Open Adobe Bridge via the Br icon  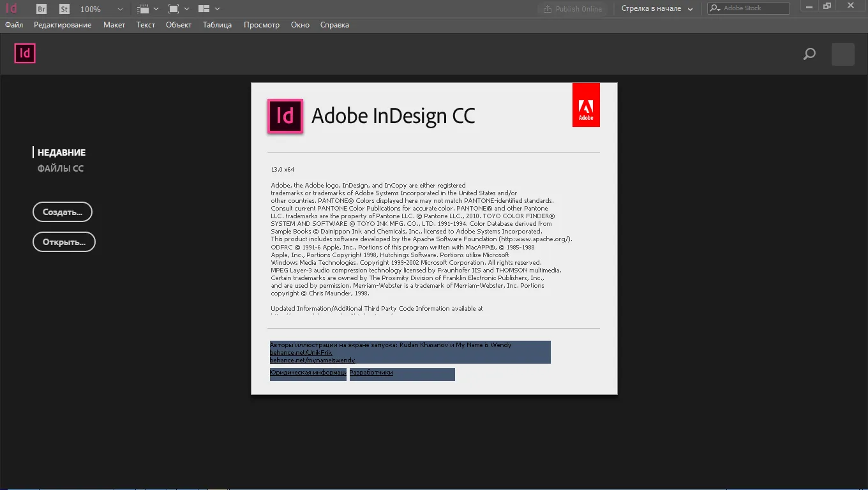pyautogui.click(x=41, y=9)
